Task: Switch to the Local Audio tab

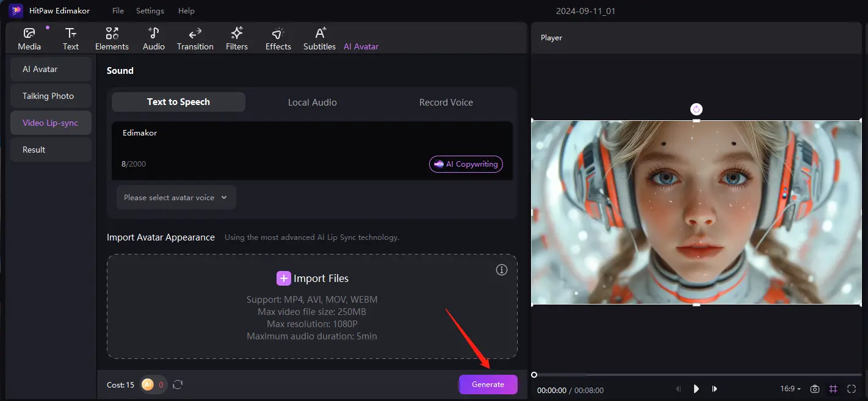Action: point(312,102)
